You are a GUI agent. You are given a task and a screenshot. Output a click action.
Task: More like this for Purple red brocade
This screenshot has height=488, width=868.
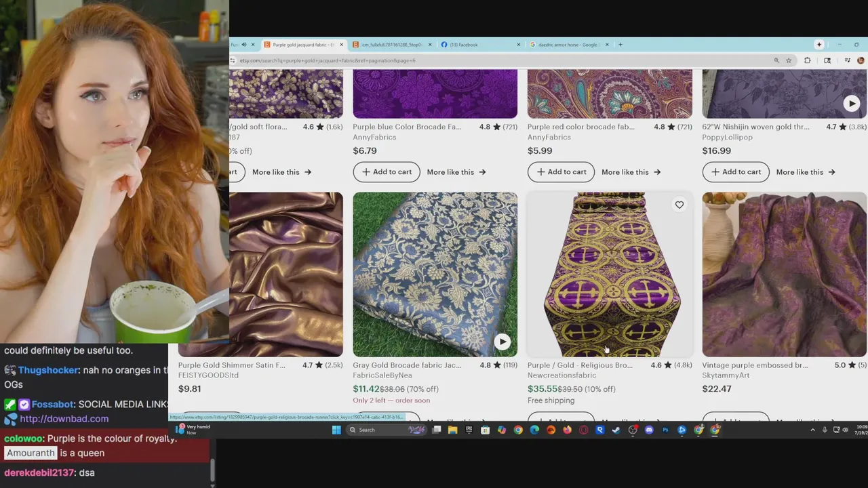(631, 172)
